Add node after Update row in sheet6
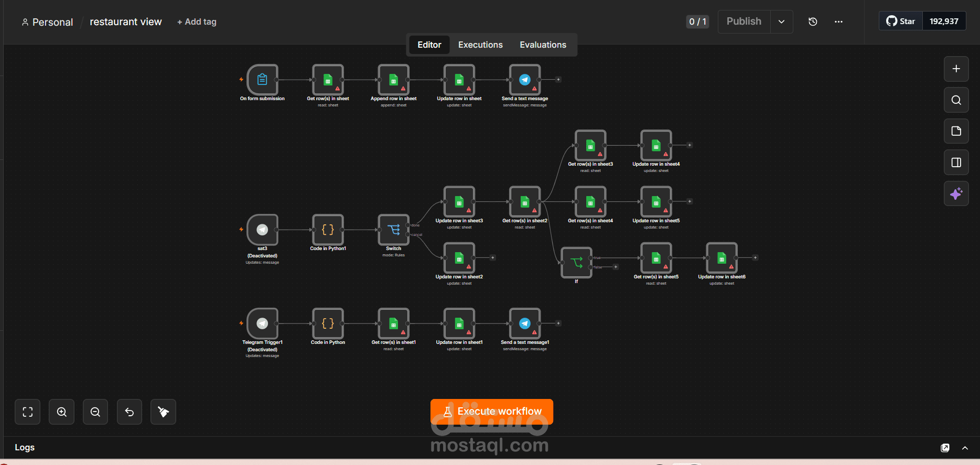The image size is (980, 465). [x=755, y=258]
